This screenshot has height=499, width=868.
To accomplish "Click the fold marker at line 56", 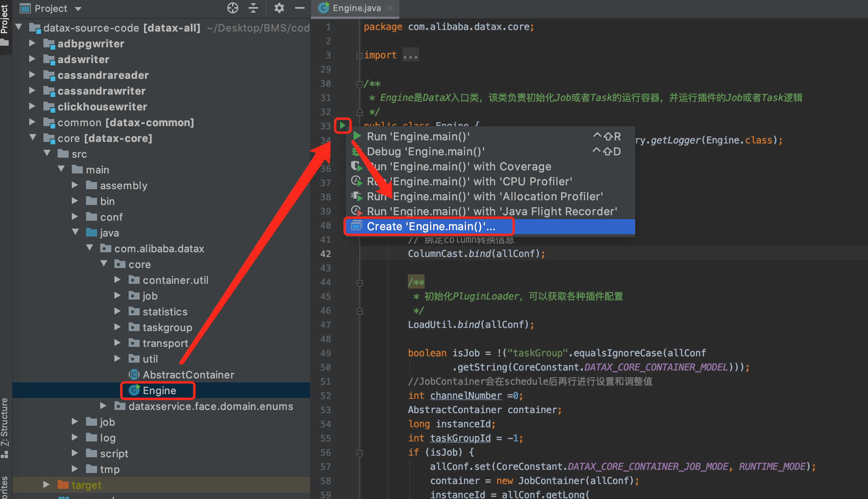I will pos(359,453).
